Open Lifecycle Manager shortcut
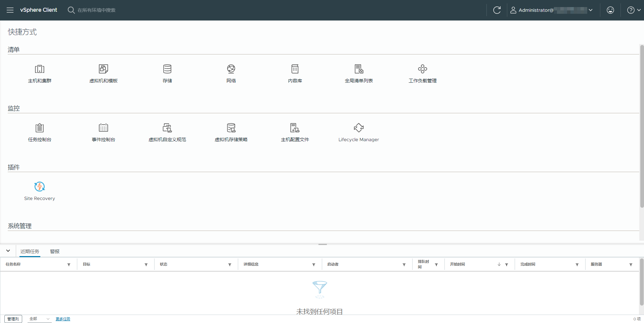Viewport: 644px width, 323px height. click(359, 132)
